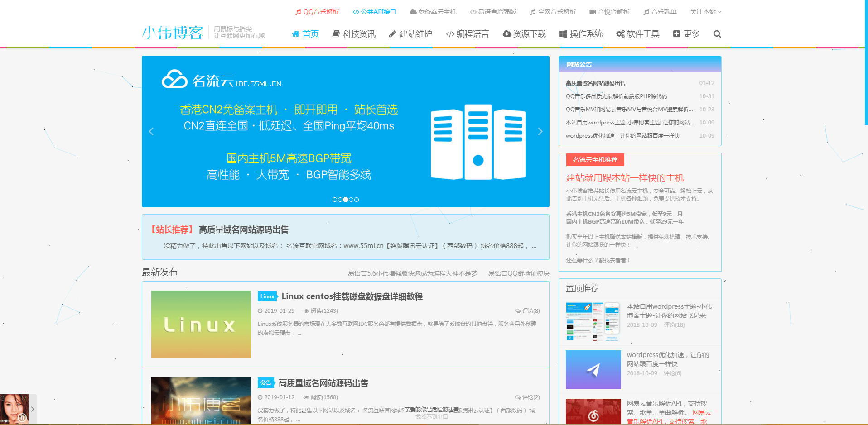Click the 名流云主机推荐 red button
This screenshot has height=425, width=868.
pyautogui.click(x=595, y=160)
